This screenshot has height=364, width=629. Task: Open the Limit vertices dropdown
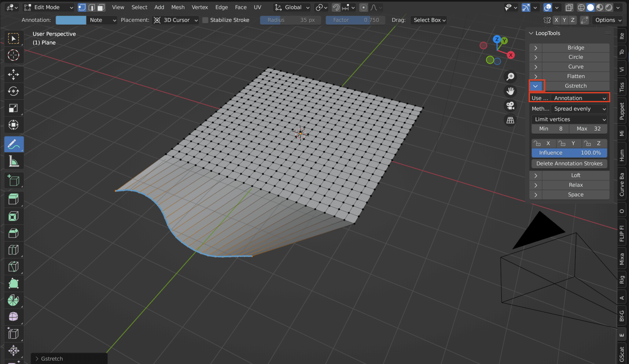click(569, 119)
